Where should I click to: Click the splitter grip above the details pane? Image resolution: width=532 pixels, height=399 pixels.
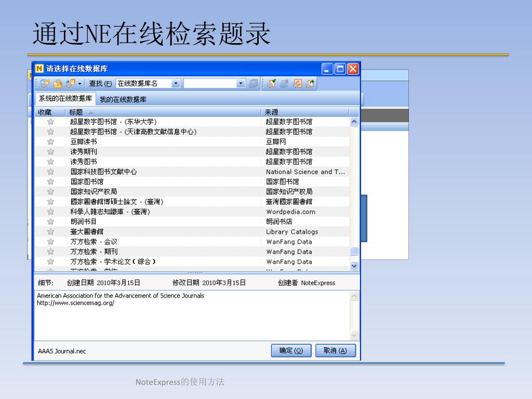click(195, 273)
